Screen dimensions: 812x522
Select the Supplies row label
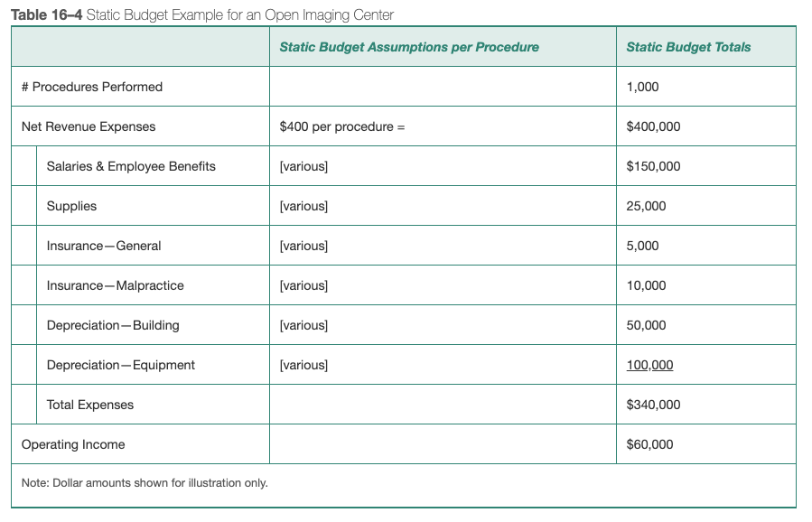click(71, 206)
